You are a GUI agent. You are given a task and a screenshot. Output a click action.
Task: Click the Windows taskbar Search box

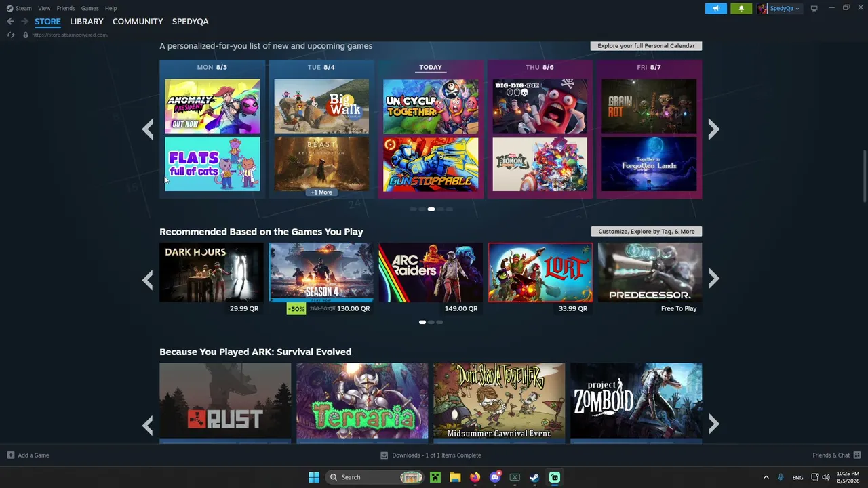point(376,477)
